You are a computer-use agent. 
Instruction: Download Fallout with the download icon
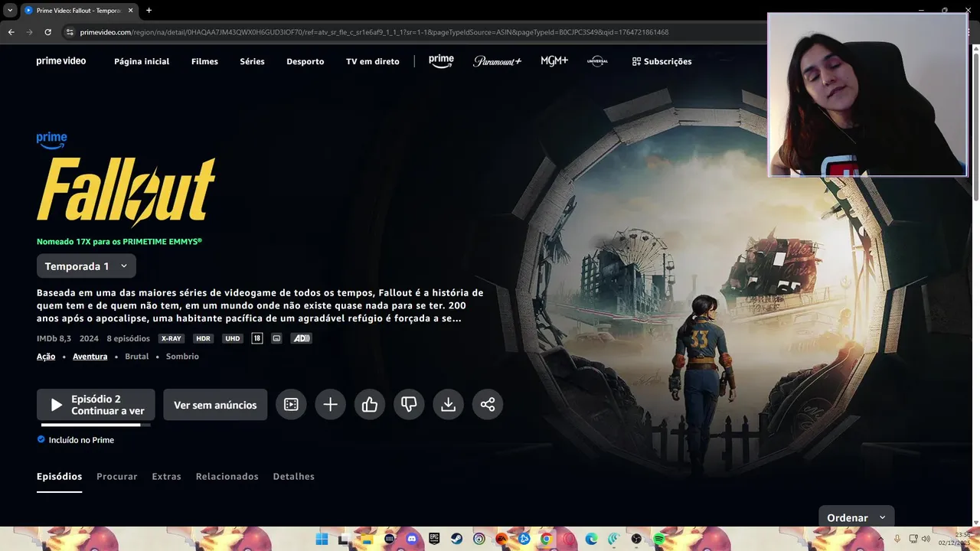[x=449, y=405]
